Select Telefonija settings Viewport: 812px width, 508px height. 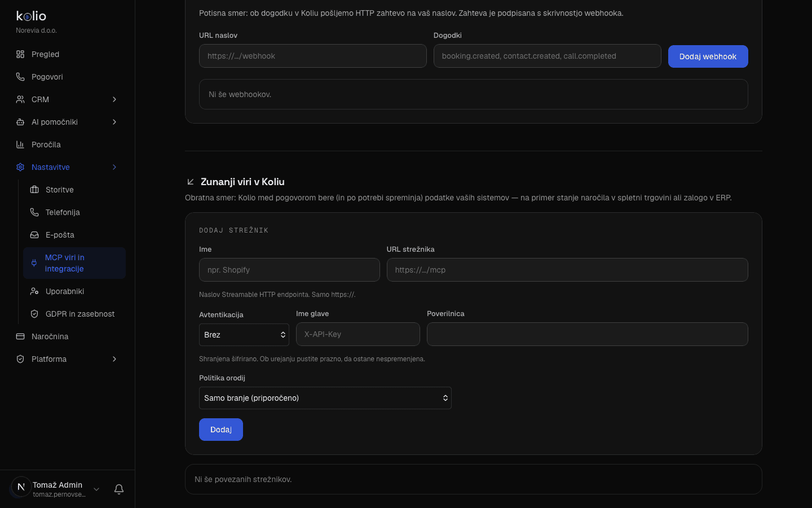[74, 212]
